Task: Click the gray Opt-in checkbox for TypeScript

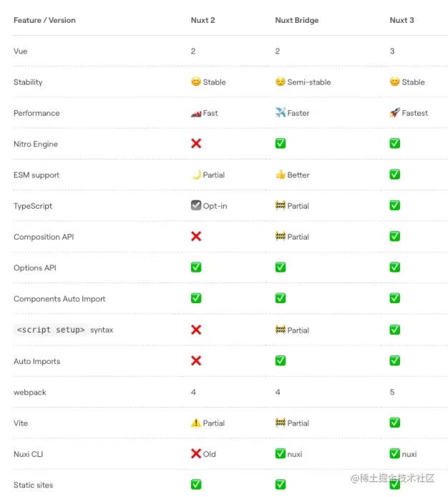Action: point(196,205)
